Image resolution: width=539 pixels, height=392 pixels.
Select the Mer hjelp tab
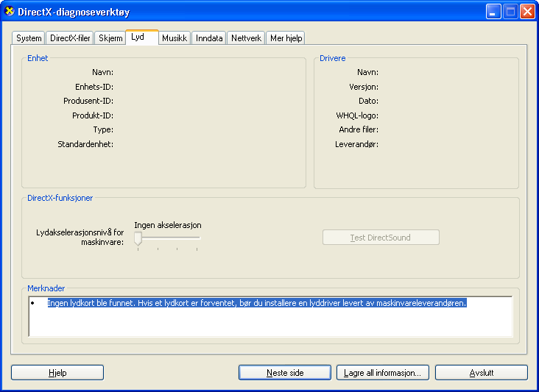tap(286, 38)
